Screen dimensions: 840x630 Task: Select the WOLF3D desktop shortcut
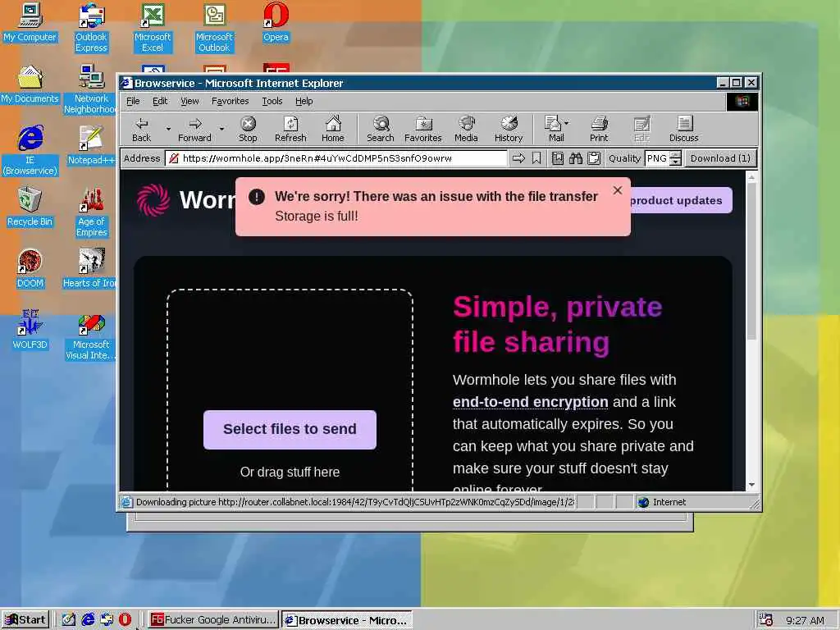[30, 331]
